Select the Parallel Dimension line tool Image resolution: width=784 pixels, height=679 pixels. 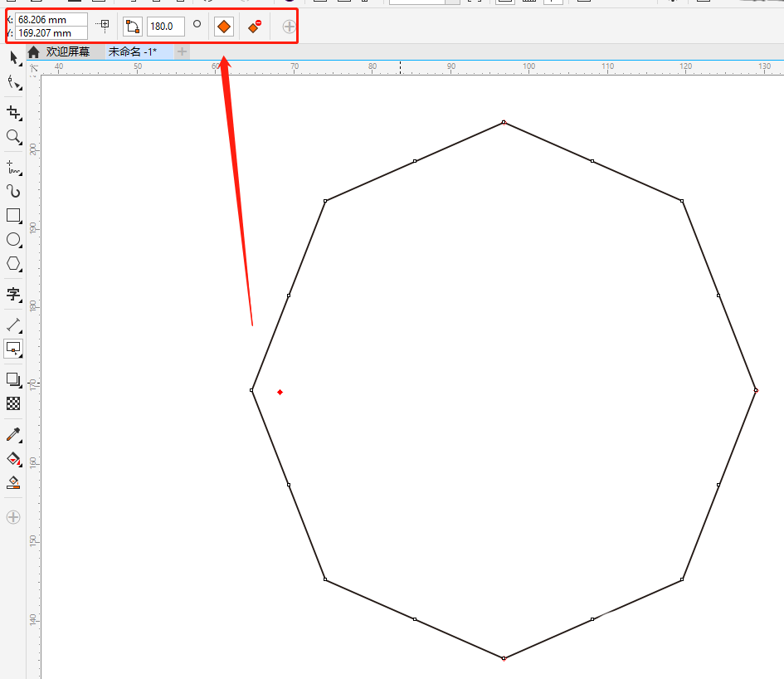point(13,325)
